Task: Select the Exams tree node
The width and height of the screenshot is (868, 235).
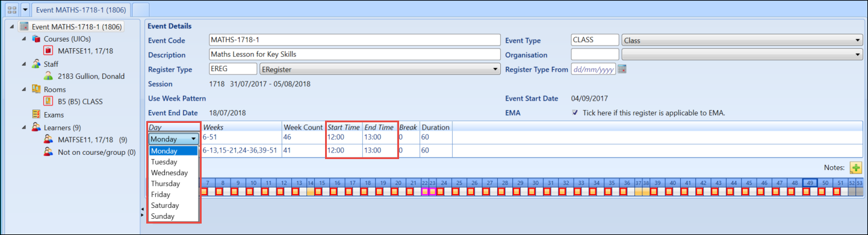Action: pyautogui.click(x=54, y=114)
